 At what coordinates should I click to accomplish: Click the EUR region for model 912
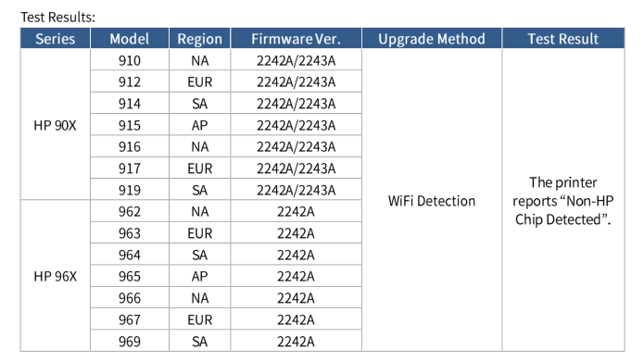pos(199,82)
